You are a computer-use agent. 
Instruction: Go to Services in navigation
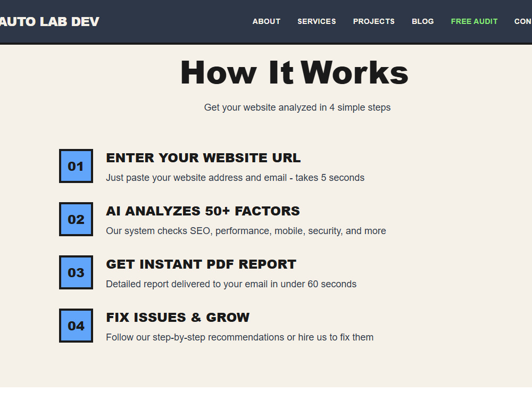[317, 21]
